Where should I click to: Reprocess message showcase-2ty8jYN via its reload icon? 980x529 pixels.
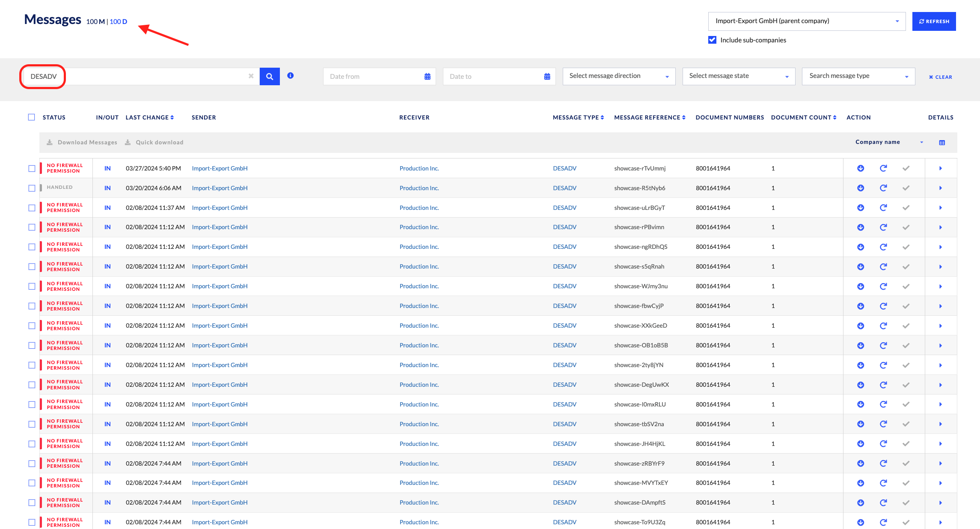click(883, 365)
